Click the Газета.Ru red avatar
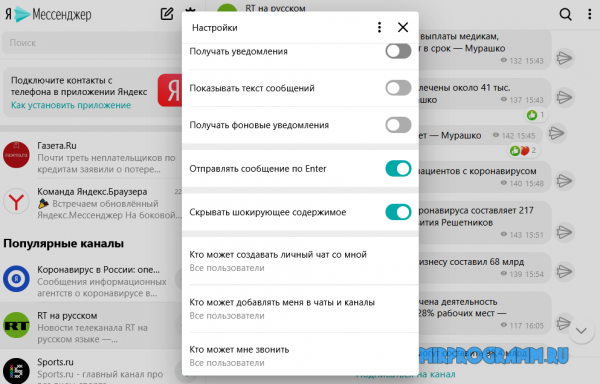The image size is (600, 384). point(16,155)
